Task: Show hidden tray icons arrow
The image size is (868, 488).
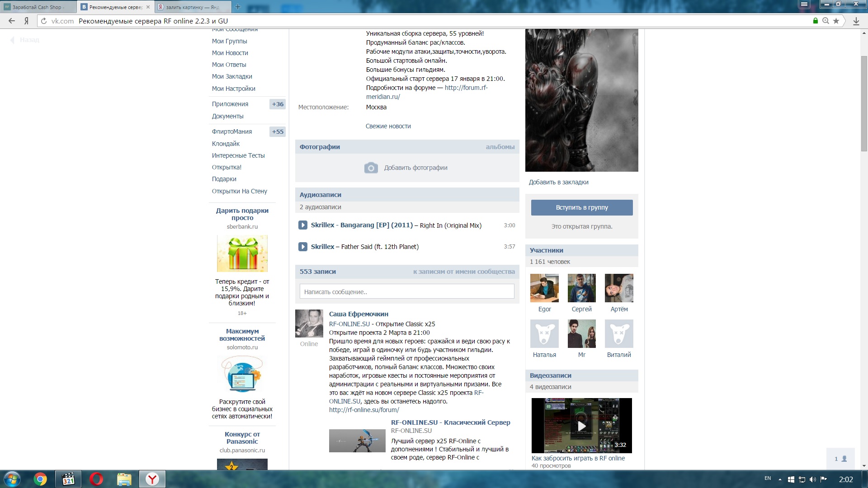Action: click(x=780, y=479)
